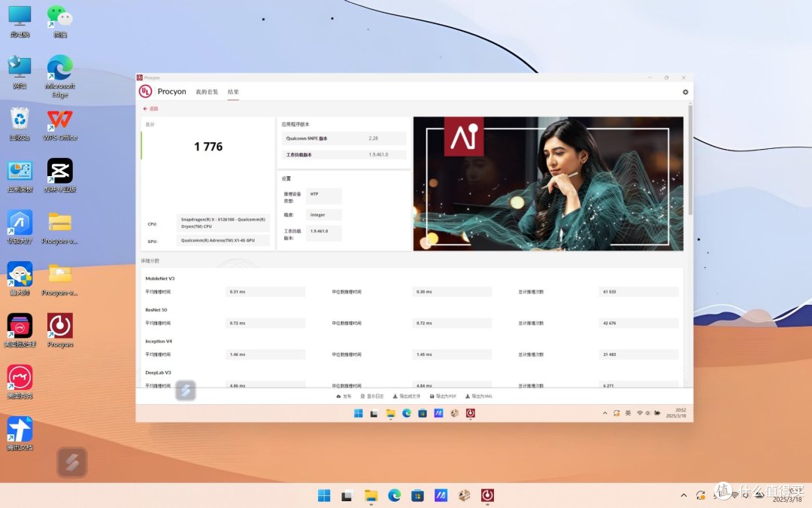Click the 导出为PDF export button
Viewport: 812px width, 508px height.
tap(443, 396)
